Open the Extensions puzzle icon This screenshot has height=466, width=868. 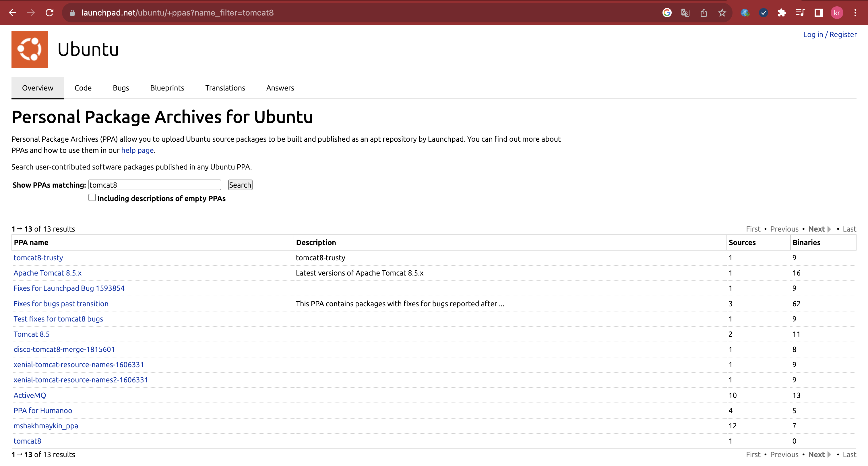point(782,13)
